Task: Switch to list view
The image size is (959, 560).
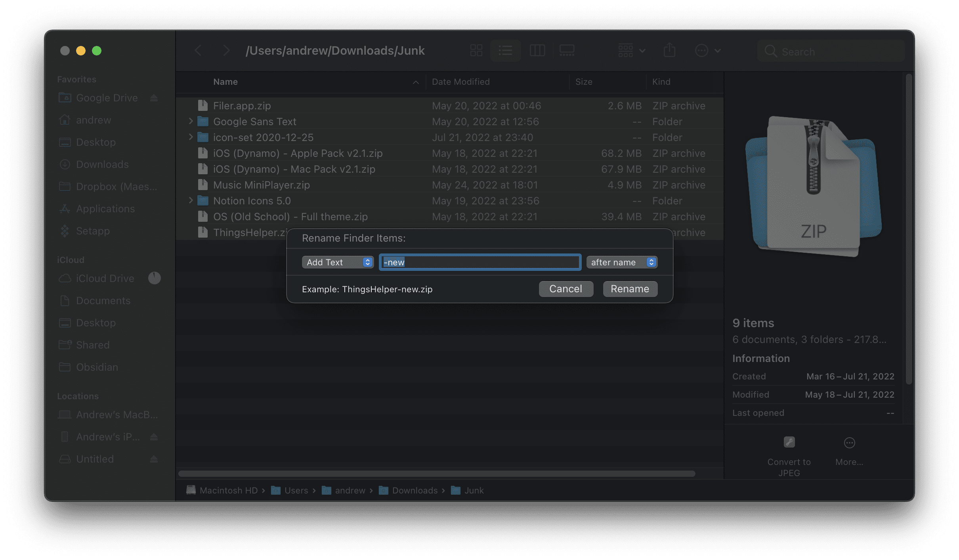Action: [x=505, y=51]
